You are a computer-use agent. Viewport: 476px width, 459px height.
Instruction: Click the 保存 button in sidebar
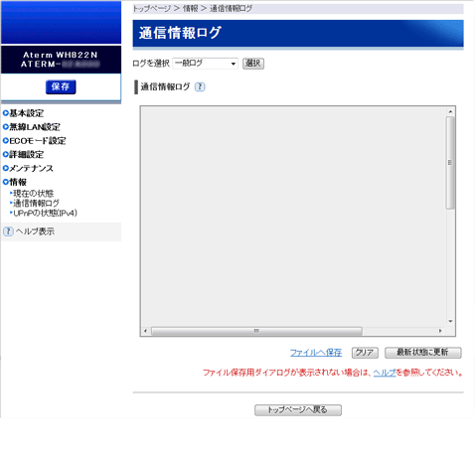[x=61, y=86]
